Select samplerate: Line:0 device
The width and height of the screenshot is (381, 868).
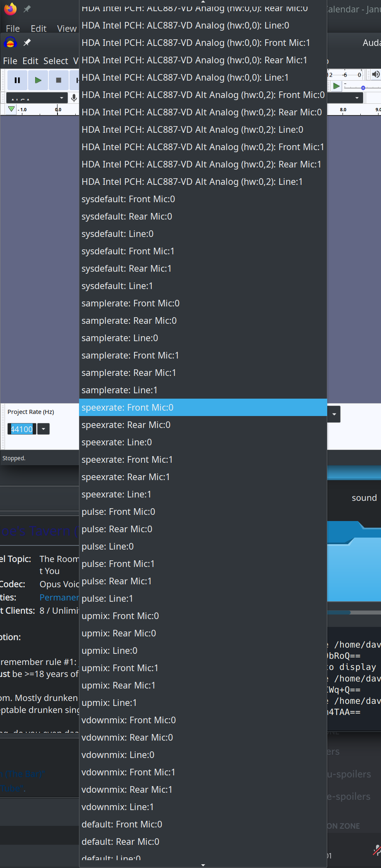coord(203,338)
